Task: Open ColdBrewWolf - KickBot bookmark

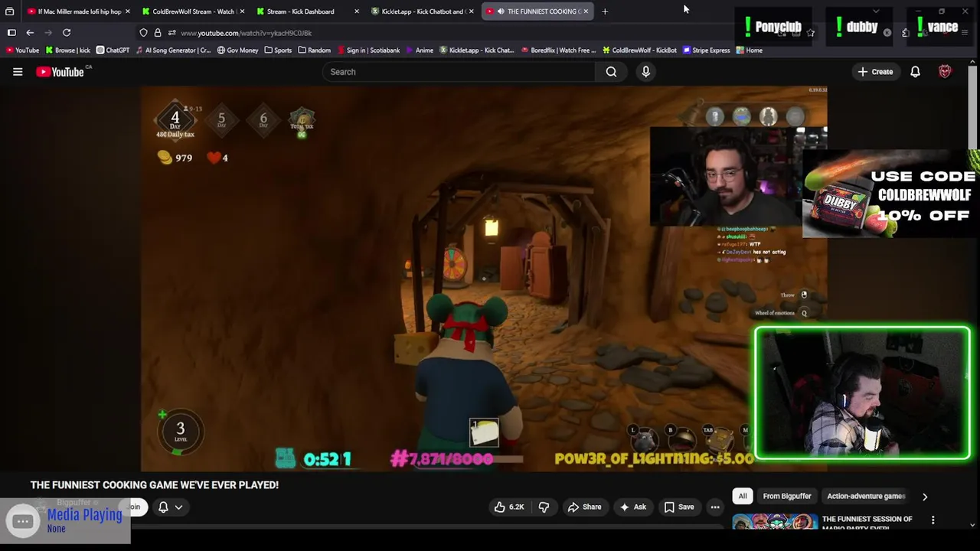Action: (x=639, y=51)
